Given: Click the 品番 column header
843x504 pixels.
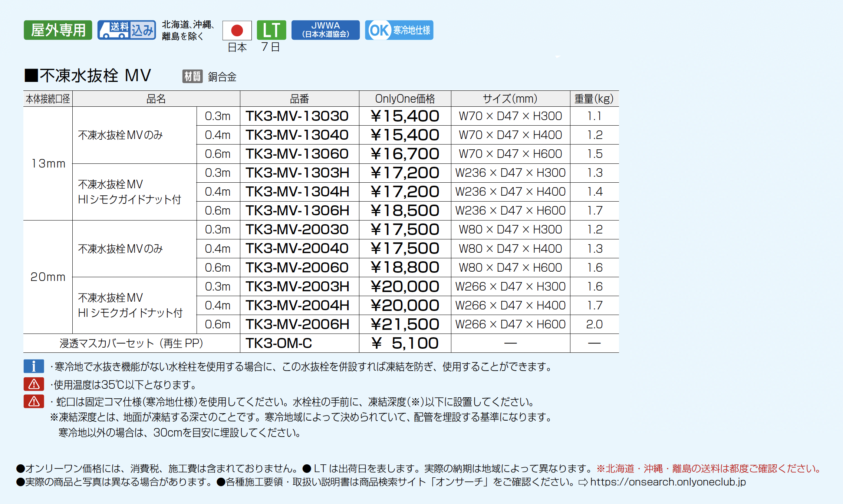Looking at the screenshot, I should tap(299, 99).
